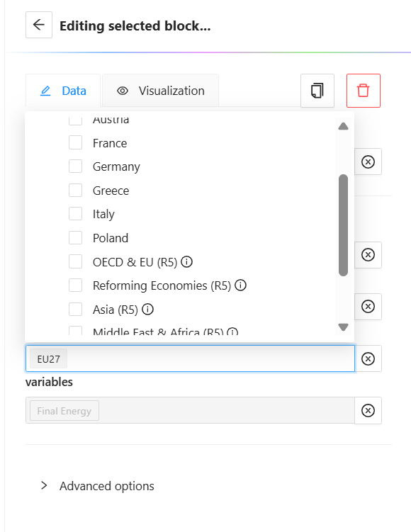Show info for Reforming Economies (R5)
This screenshot has height=532, width=411.
pos(241,285)
